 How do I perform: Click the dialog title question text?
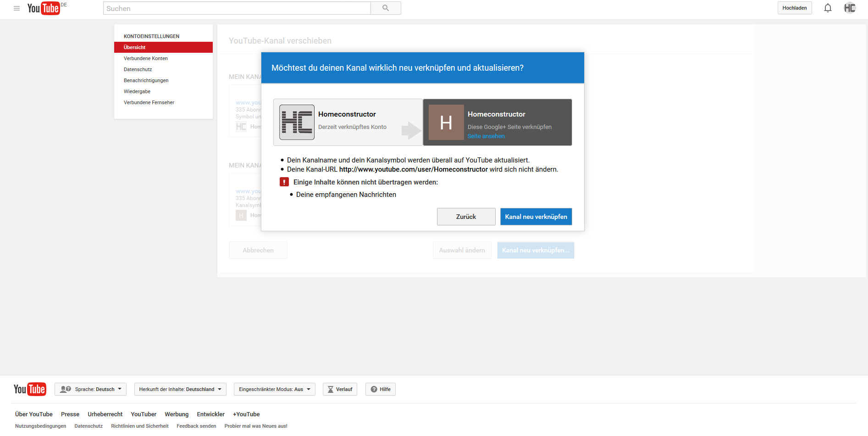pyautogui.click(x=398, y=68)
